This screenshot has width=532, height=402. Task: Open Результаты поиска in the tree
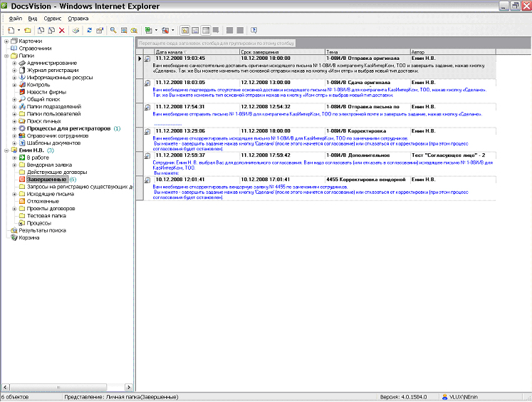42,230
